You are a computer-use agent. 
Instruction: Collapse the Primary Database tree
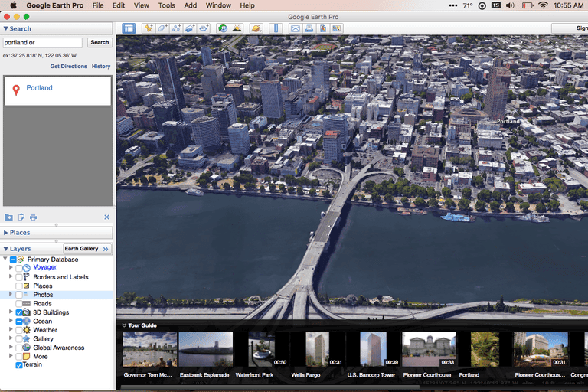tap(5, 259)
